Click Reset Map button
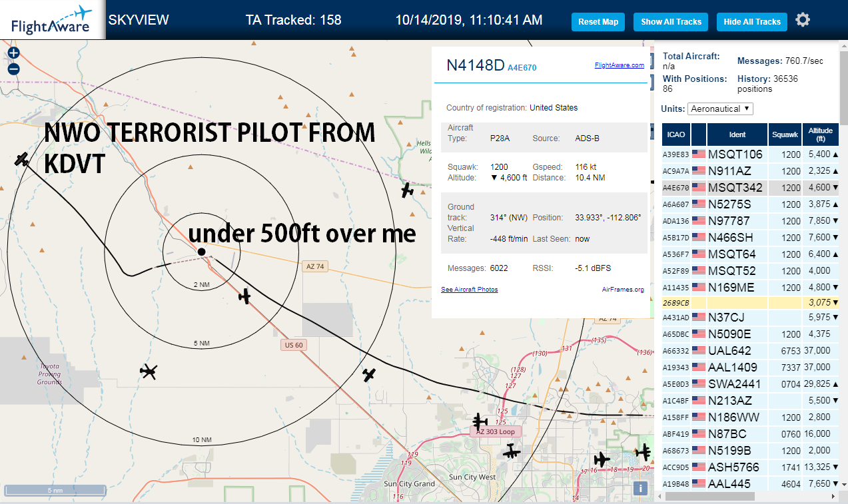The width and height of the screenshot is (848, 504). [598, 22]
